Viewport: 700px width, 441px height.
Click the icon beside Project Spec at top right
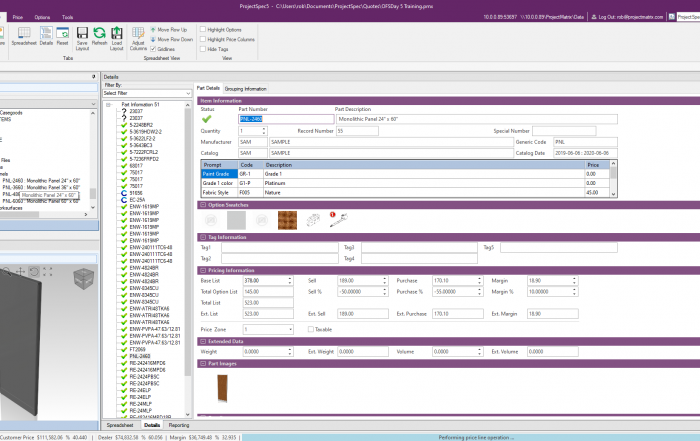(x=672, y=17)
